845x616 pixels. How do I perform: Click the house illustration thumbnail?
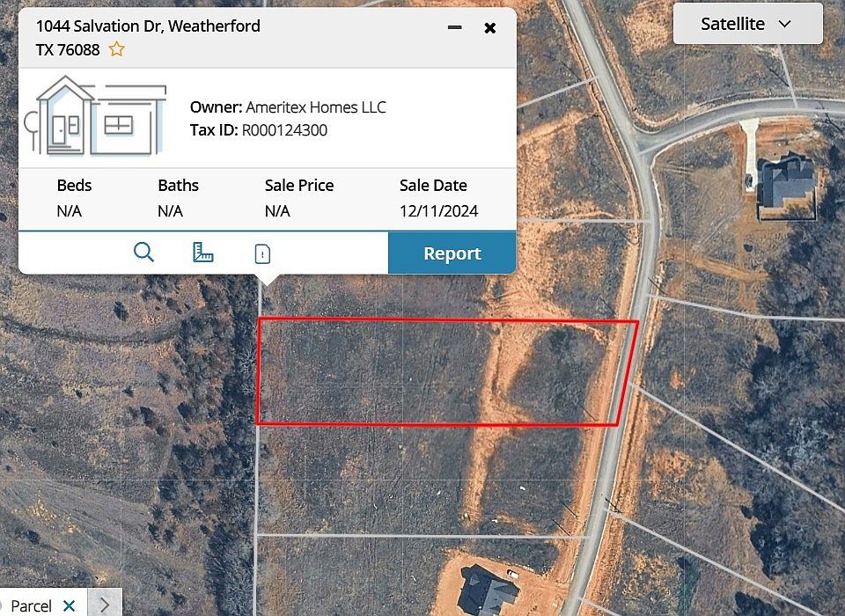(95, 116)
